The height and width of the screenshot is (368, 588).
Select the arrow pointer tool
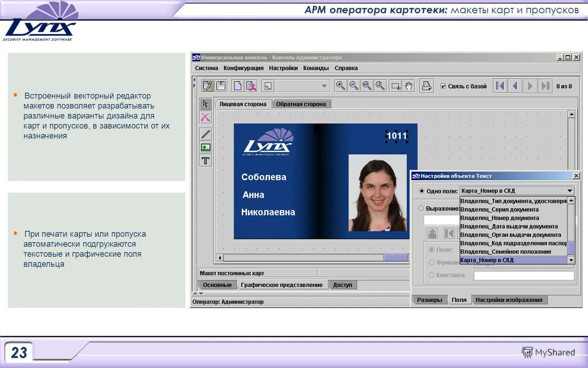click(x=206, y=104)
